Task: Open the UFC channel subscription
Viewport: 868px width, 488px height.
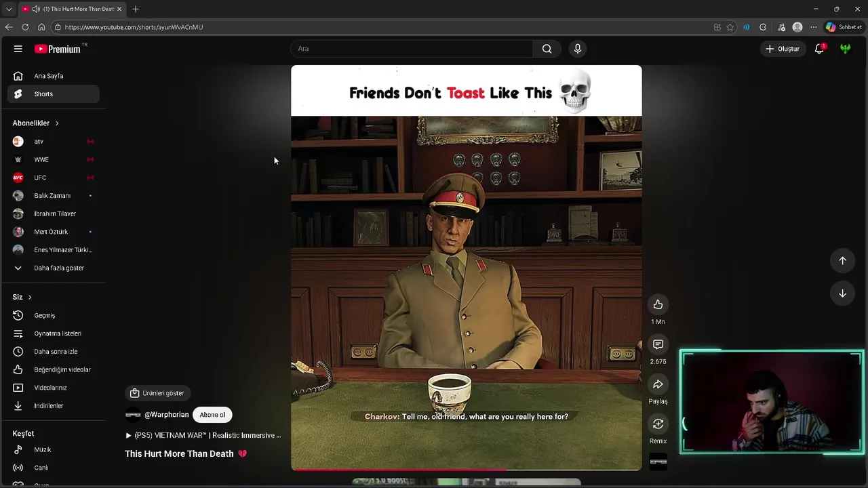Action: pos(53,178)
